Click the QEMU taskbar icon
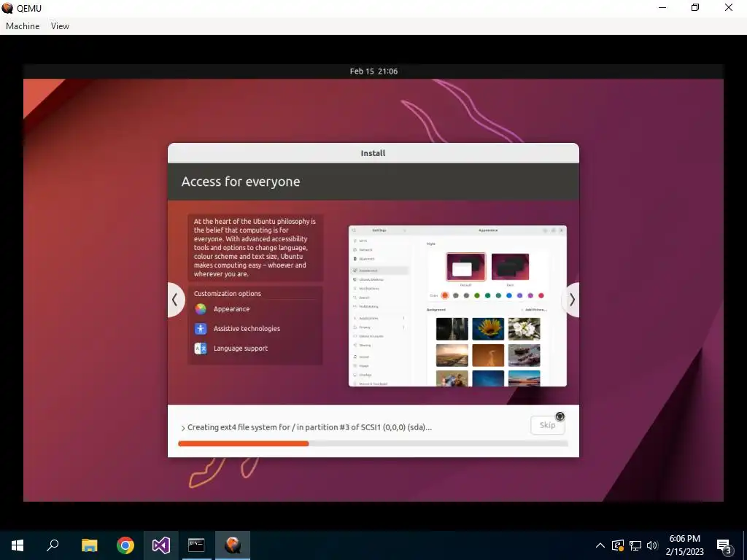747x560 pixels. (233, 545)
